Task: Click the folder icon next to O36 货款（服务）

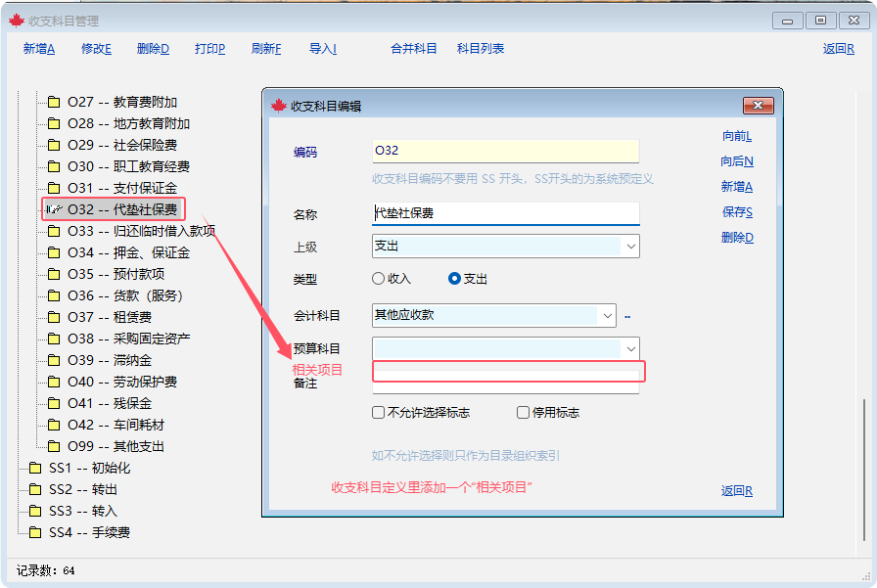Action: click(x=53, y=295)
